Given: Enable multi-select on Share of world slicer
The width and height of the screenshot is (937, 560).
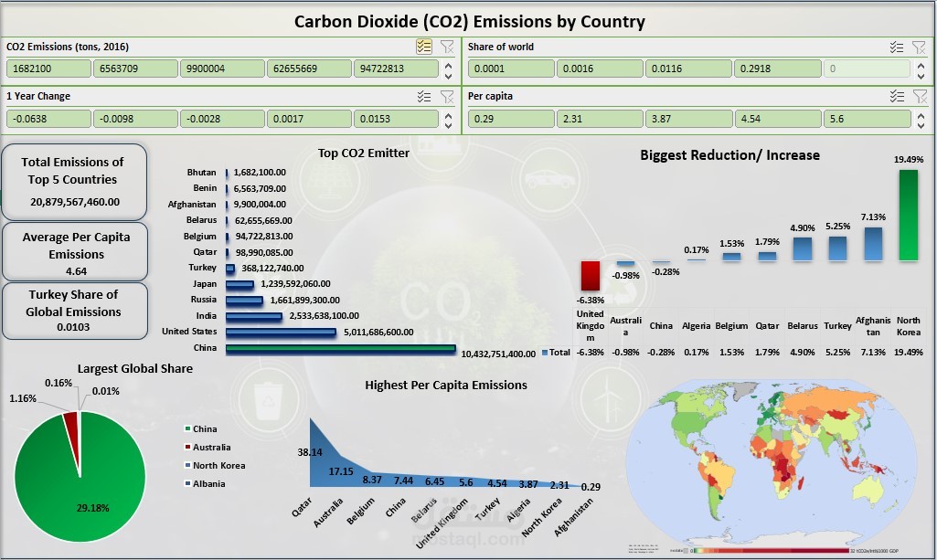Looking at the screenshot, I should coord(897,47).
